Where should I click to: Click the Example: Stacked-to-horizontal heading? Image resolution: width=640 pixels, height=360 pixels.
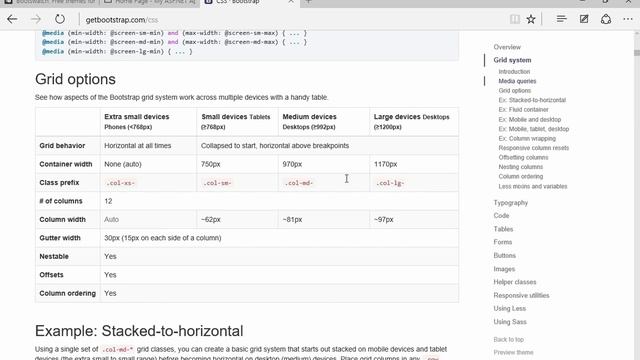pos(139,331)
